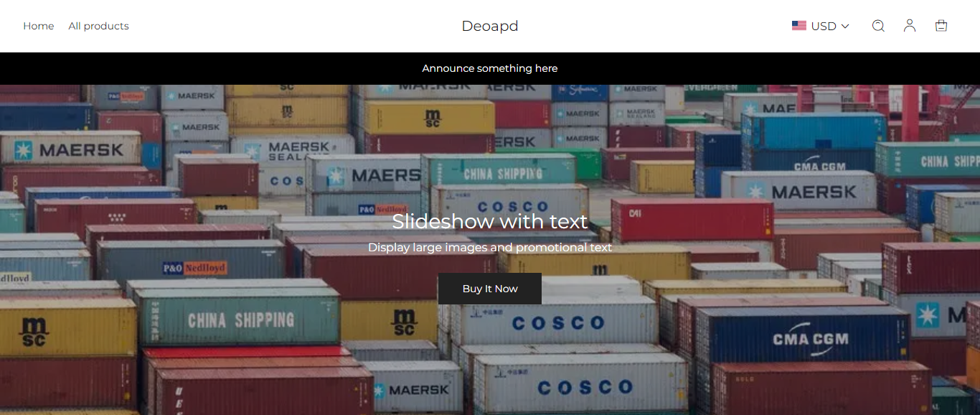Click 'Display large images and promotional text' subtitle
This screenshot has width=980, height=415.
tap(490, 248)
